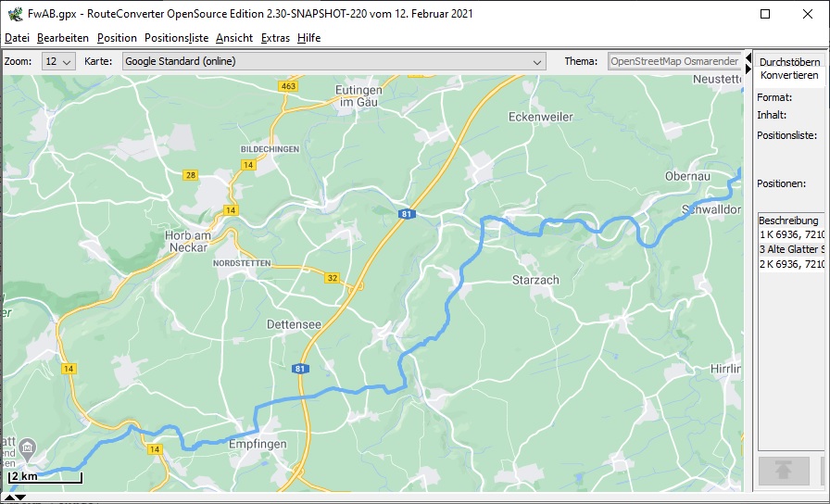Click the museum marker on the map
The height and width of the screenshot is (504, 830).
pos(28,450)
